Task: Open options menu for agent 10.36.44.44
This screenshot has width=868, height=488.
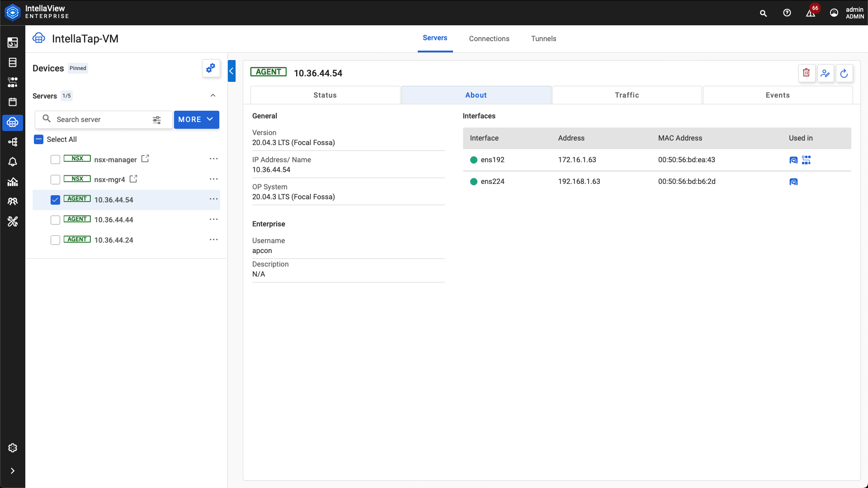Action: pyautogui.click(x=213, y=219)
